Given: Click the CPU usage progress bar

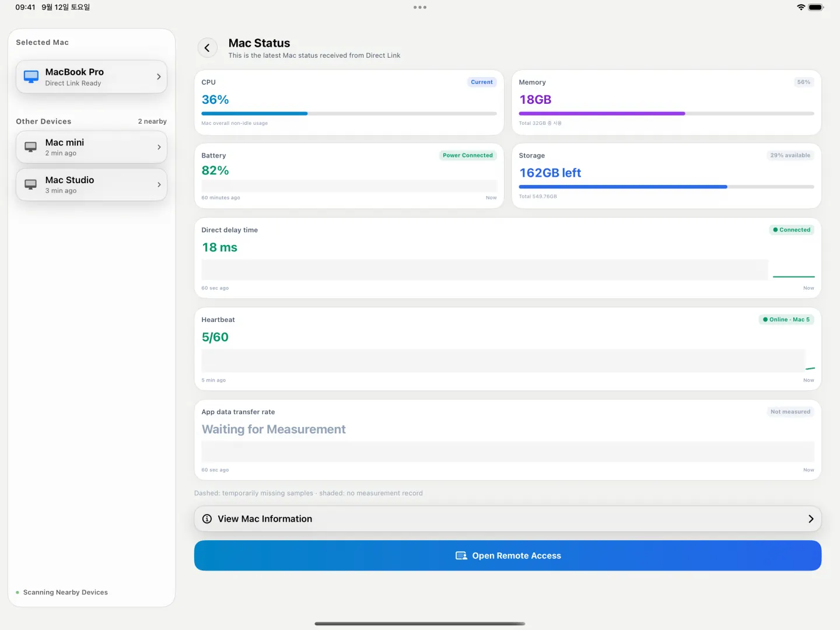Looking at the screenshot, I should click(349, 113).
